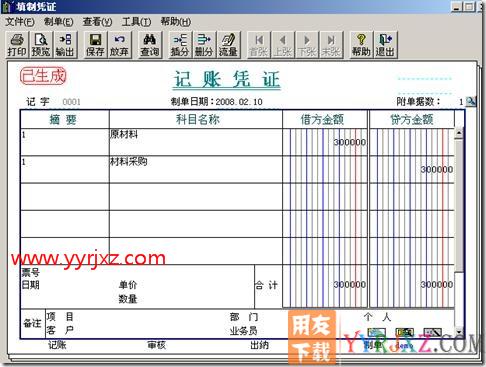Click the 已生成 stamp label

pos(43,76)
